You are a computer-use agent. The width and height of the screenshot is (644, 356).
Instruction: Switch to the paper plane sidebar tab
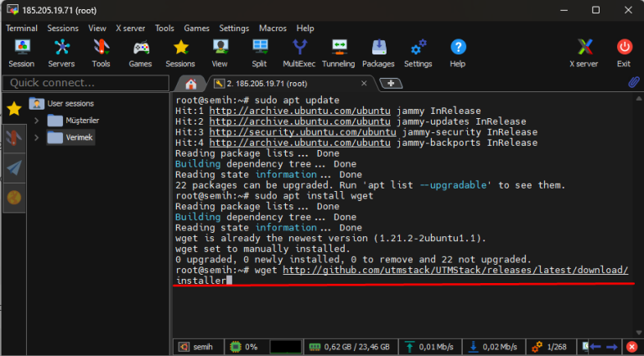(x=14, y=168)
